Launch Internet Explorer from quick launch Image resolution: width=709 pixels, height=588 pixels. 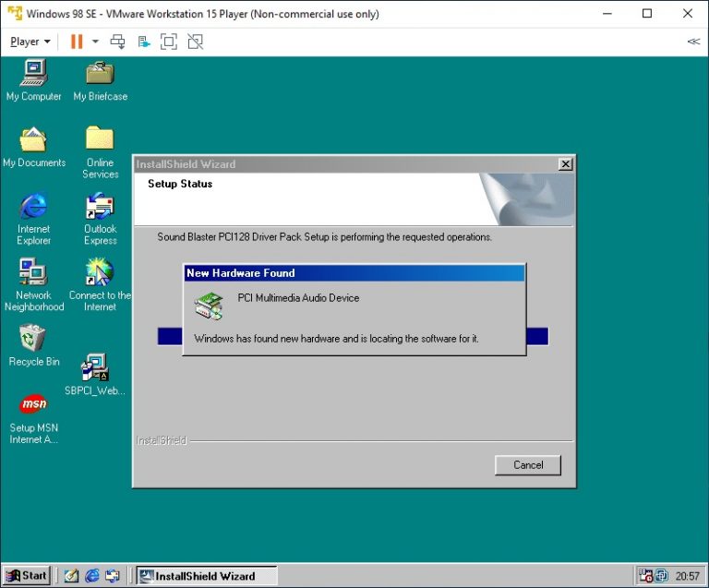(92, 576)
